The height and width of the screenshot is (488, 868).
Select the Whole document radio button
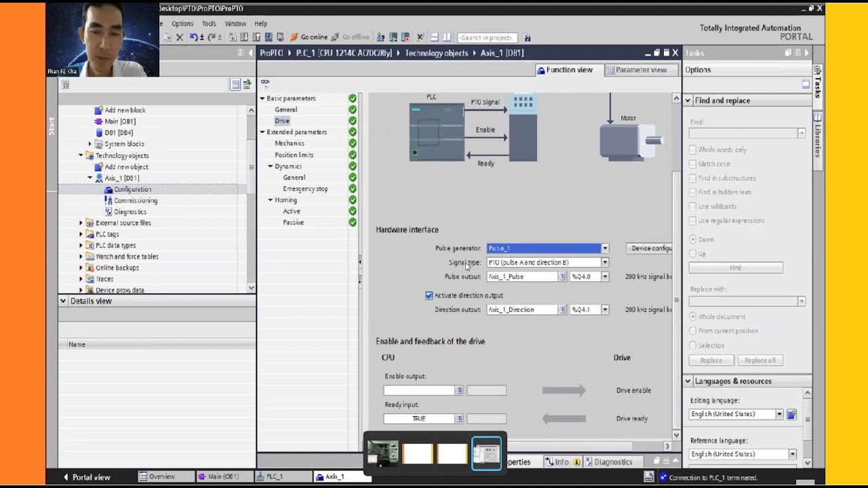pos(692,317)
